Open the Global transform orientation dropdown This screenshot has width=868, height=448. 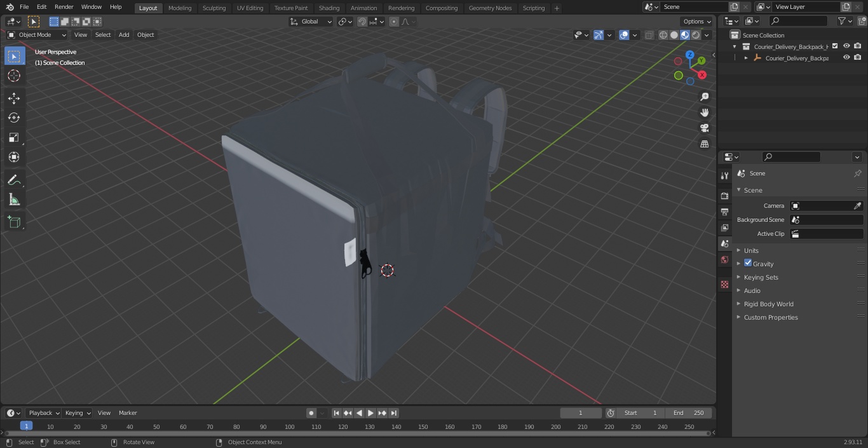pos(311,22)
